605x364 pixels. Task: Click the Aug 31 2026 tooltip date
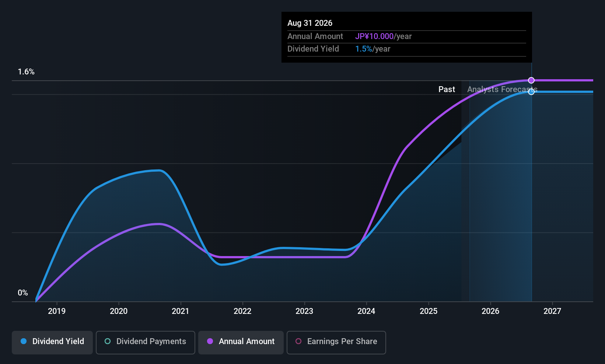310,23
